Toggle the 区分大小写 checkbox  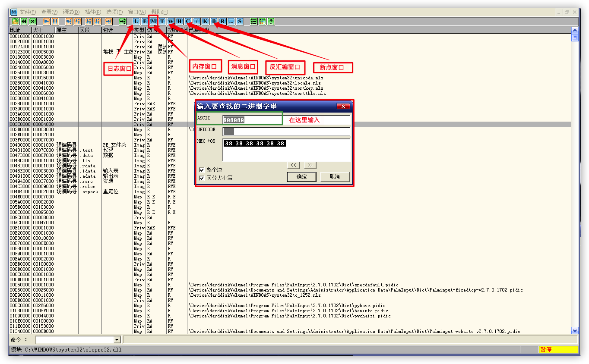[202, 178]
